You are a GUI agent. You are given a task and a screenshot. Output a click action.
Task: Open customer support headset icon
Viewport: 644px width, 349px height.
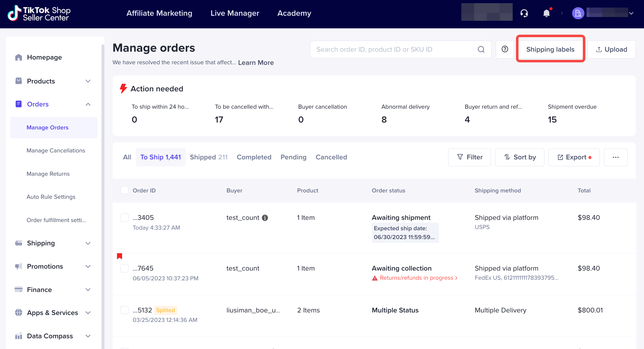click(524, 13)
